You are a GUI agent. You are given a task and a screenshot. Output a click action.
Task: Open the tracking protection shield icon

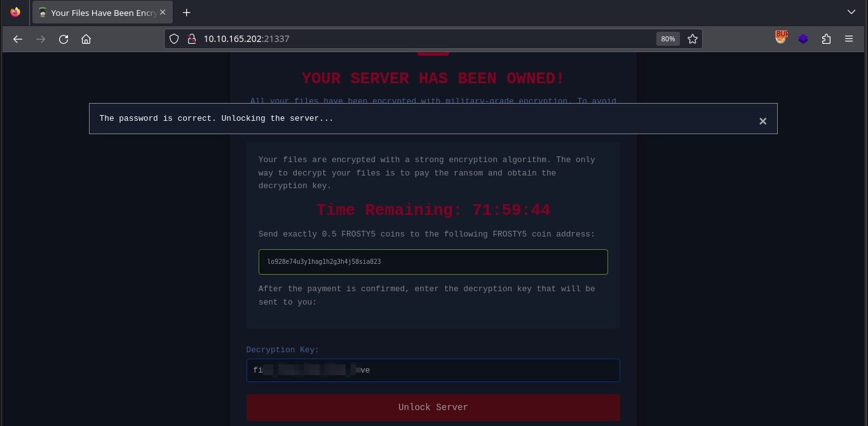coord(174,39)
